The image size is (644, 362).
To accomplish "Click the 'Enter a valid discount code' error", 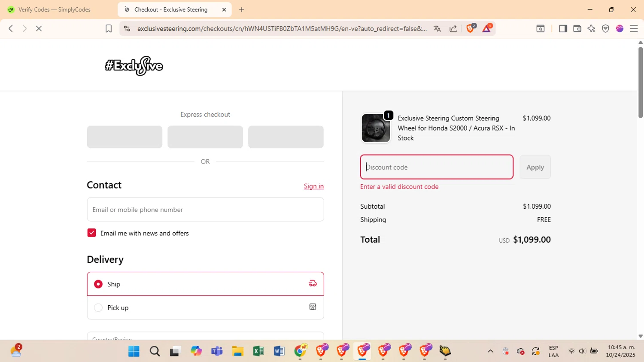I will [399, 187].
